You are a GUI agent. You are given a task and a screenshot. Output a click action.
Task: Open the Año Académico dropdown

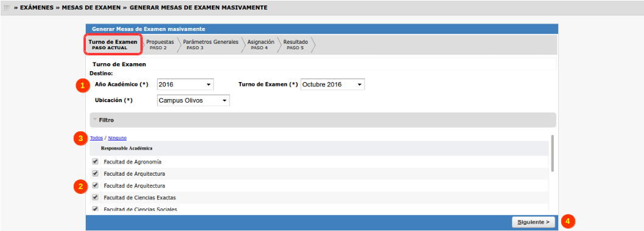tap(185, 84)
